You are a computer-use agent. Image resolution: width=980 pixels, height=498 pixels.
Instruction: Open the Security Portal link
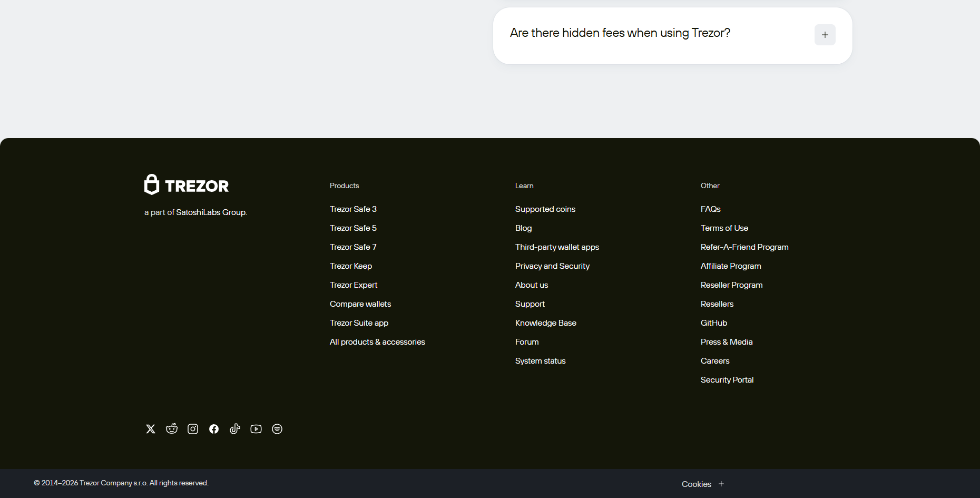727,380
